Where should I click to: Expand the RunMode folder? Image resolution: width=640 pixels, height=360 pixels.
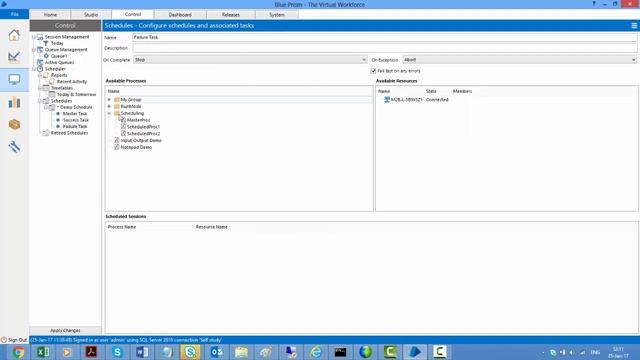109,107
